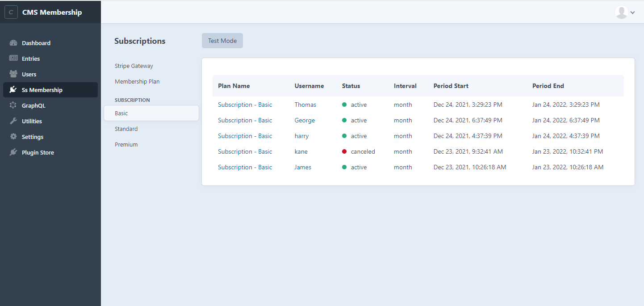This screenshot has height=306, width=644.
Task: Open Users in the sidebar
Action: coord(50,74)
